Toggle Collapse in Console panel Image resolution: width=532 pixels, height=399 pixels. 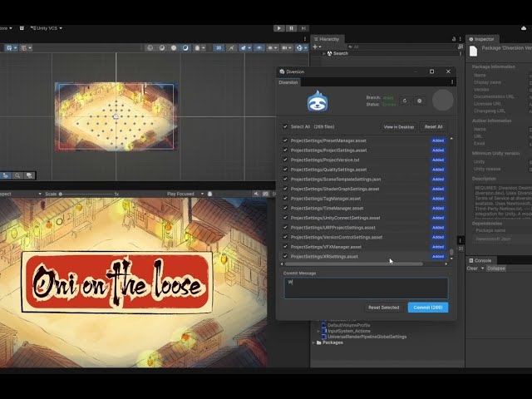tap(496, 268)
